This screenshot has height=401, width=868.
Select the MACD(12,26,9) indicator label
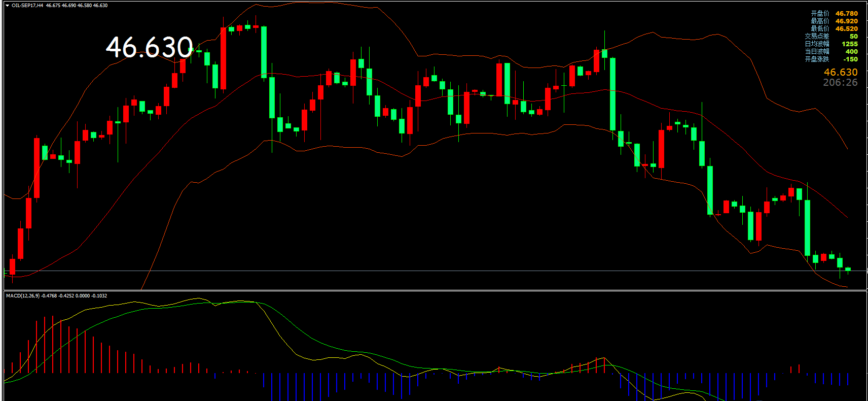pyautogui.click(x=23, y=295)
